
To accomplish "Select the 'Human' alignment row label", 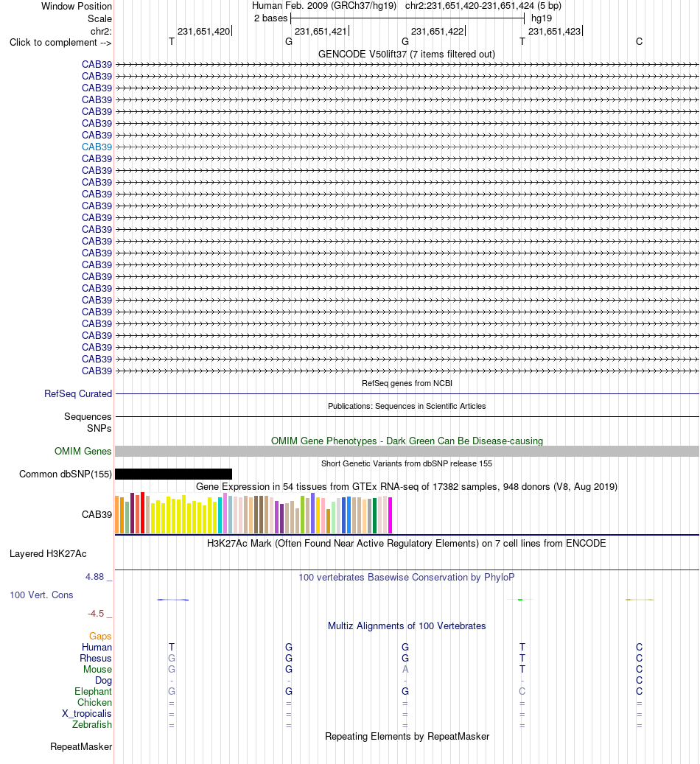I will (97, 648).
